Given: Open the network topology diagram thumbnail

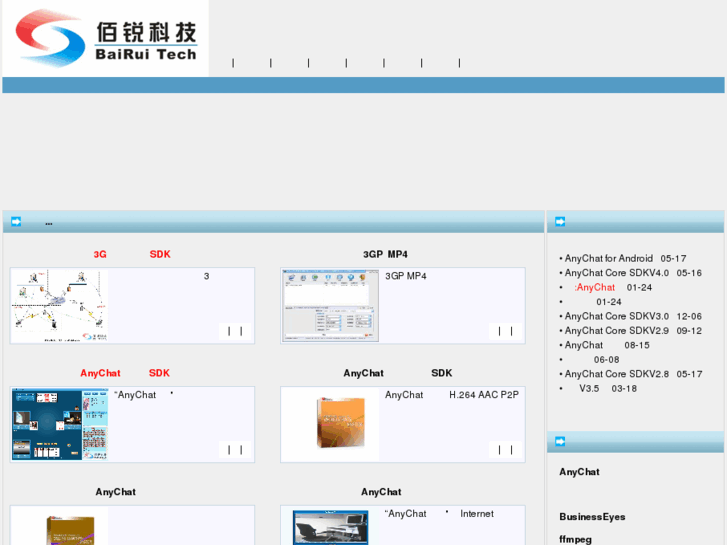Looking at the screenshot, I should pyautogui.click(x=59, y=306).
